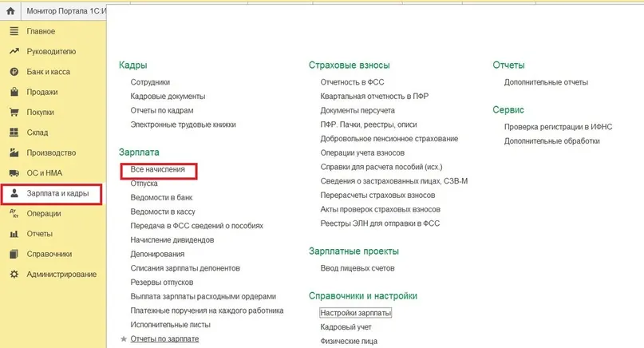Open Администрирование section
644x348 pixels.
pos(61,274)
